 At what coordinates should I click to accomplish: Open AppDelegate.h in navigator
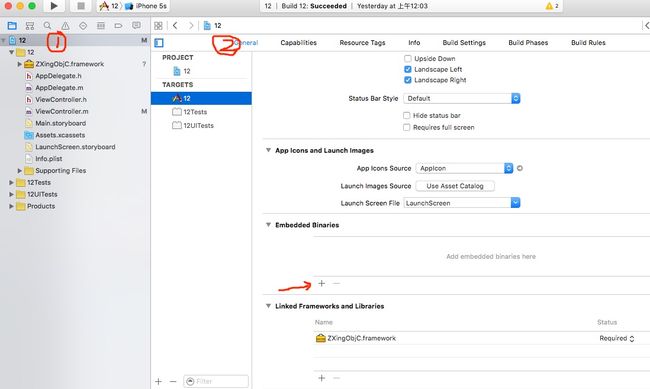point(58,76)
